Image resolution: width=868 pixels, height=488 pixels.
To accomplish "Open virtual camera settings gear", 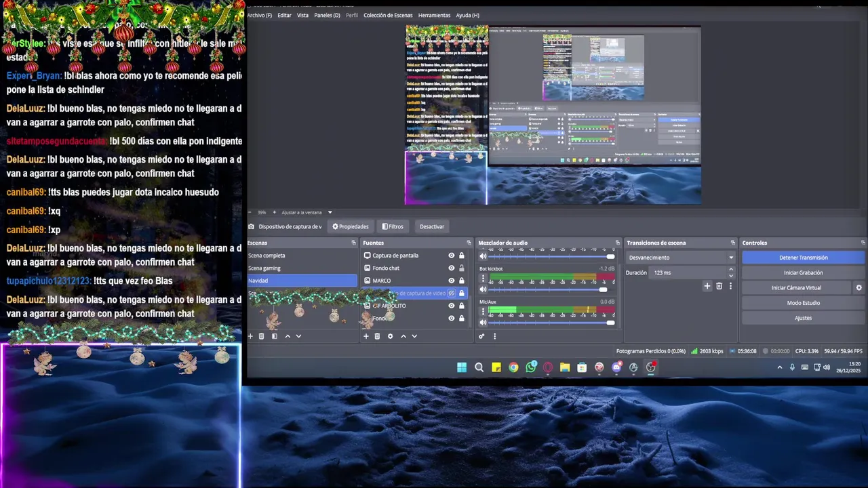I will tap(859, 288).
